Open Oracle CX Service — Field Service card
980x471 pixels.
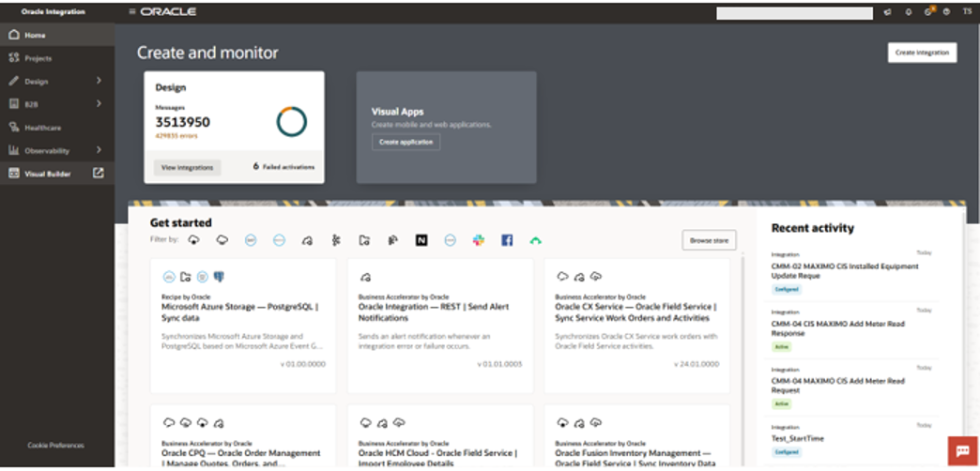click(x=636, y=327)
